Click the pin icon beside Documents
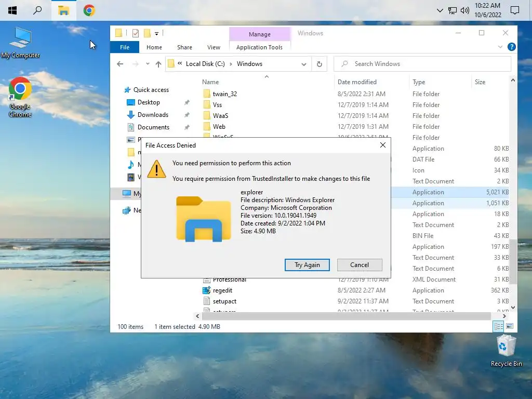The image size is (532, 399). pyautogui.click(x=187, y=127)
